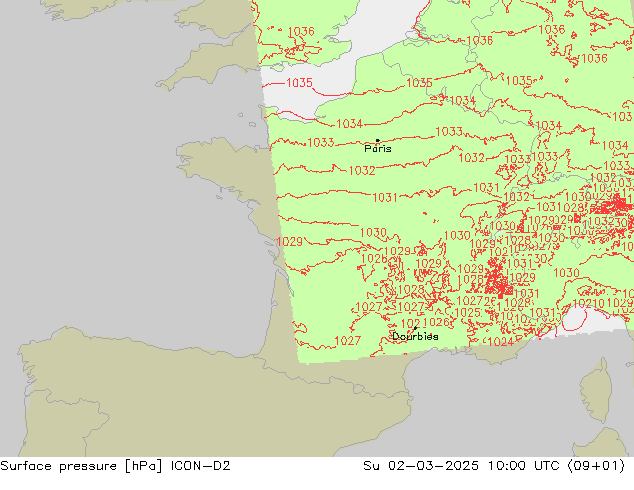Click the 1029 label on the western domain edge
The image size is (634, 490).
[290, 242]
